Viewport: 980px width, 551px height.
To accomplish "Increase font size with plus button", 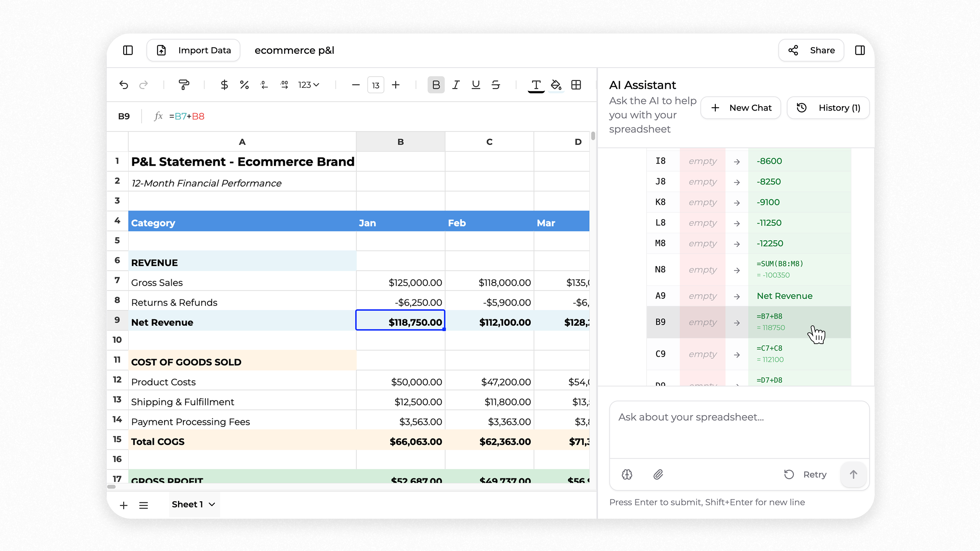I will (x=396, y=85).
